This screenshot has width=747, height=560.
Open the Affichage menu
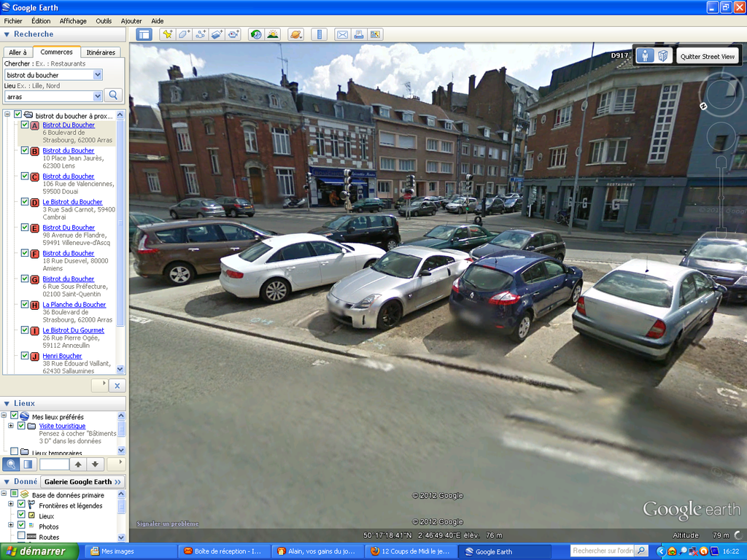pyautogui.click(x=73, y=21)
